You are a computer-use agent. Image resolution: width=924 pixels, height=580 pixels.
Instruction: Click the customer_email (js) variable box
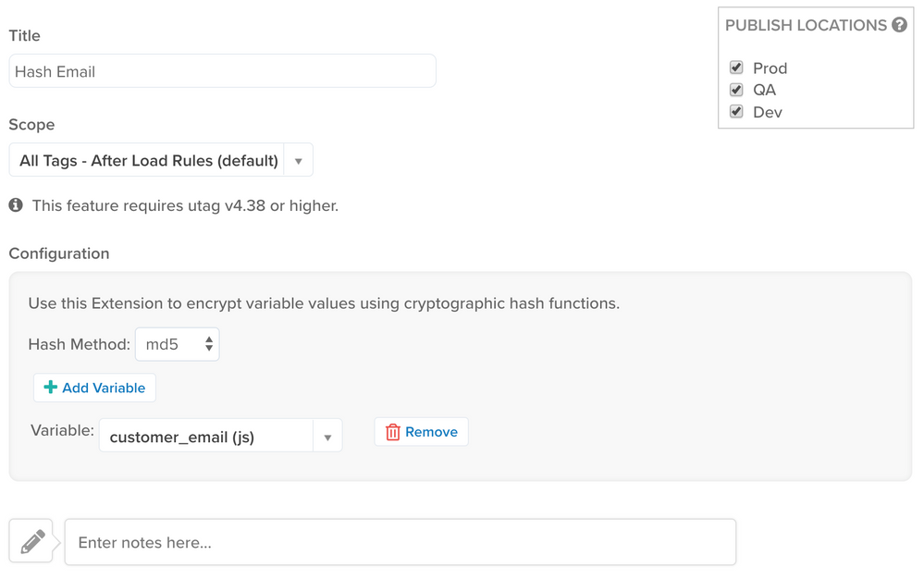point(205,437)
